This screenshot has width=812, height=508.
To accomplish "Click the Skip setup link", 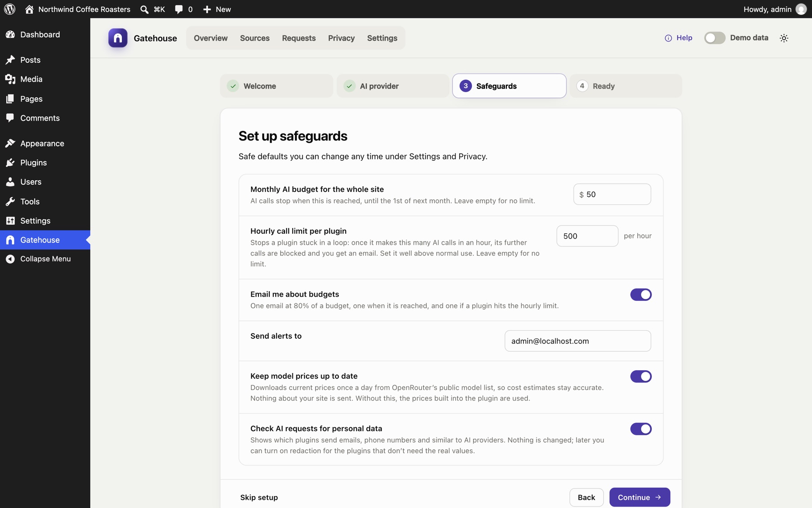I will point(259,497).
